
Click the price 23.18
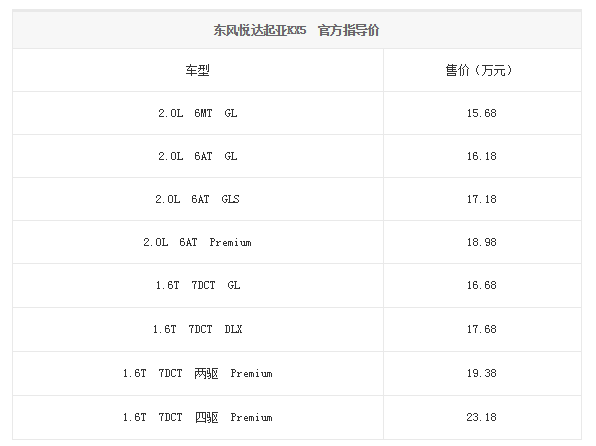tap(482, 417)
